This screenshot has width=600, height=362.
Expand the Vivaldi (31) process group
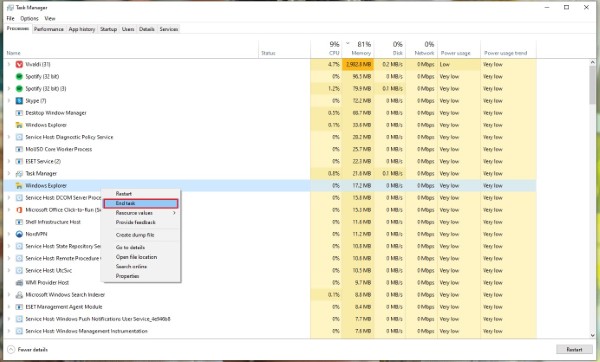pos(9,64)
